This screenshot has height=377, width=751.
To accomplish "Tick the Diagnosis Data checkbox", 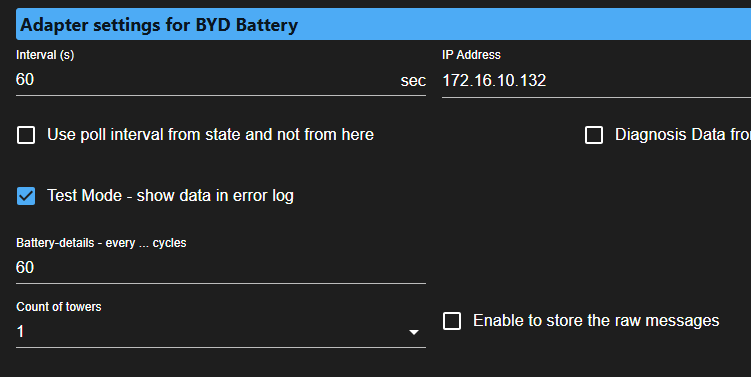I will 594,135.
